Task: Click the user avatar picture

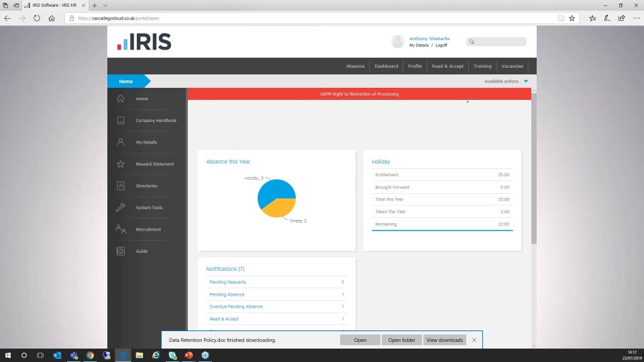Action: (x=398, y=42)
